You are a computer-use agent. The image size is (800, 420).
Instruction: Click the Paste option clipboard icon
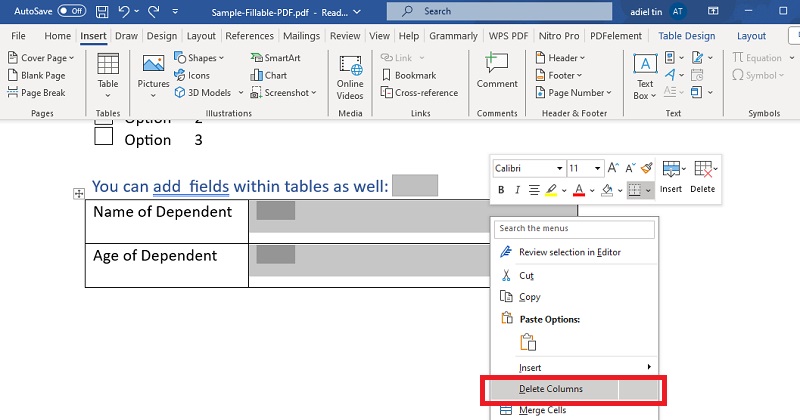click(528, 342)
